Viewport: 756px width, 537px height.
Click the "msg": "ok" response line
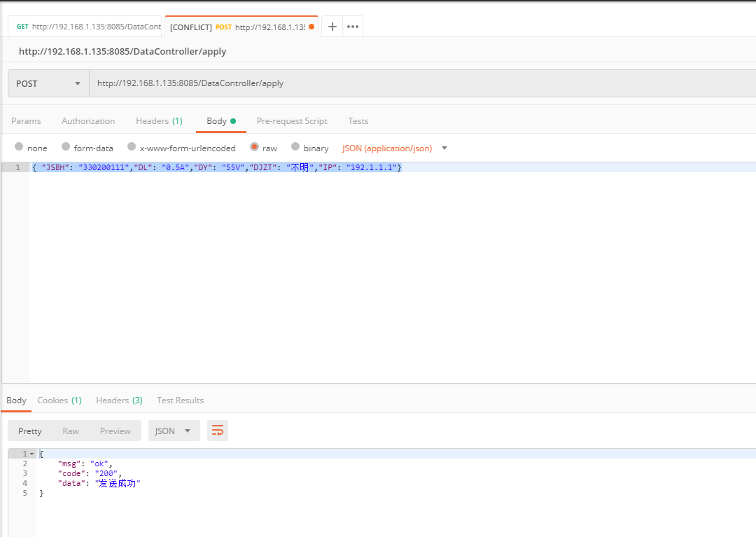click(x=85, y=463)
